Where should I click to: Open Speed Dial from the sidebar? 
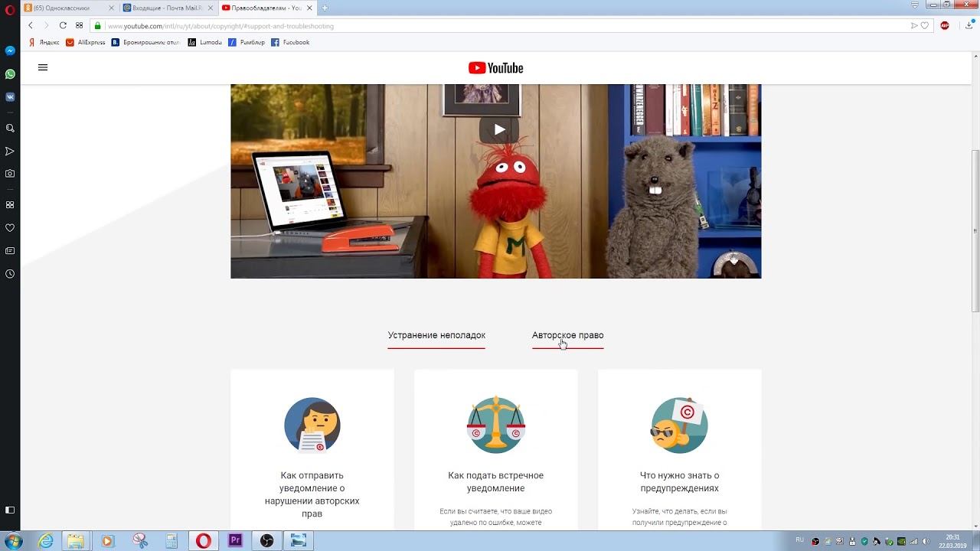pyautogui.click(x=10, y=204)
